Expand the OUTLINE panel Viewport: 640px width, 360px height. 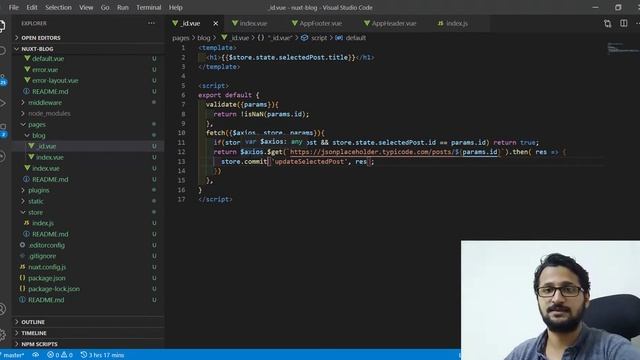coord(89,322)
